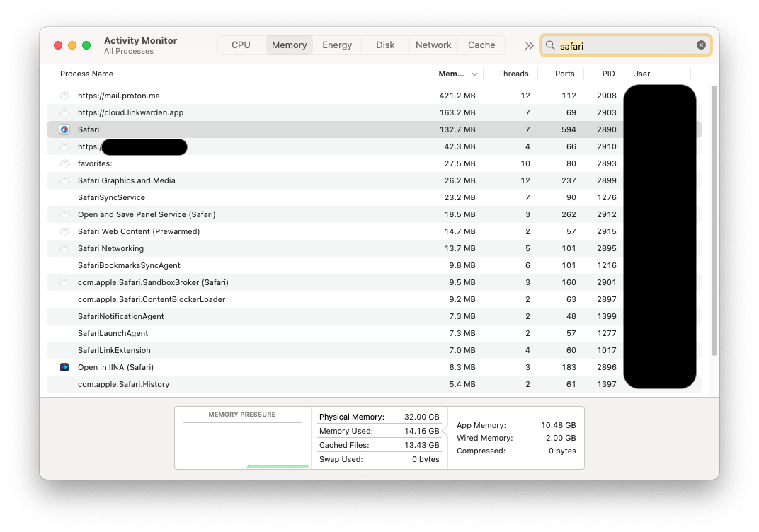
Task: Switch to the Cache tab
Action: [x=481, y=45]
